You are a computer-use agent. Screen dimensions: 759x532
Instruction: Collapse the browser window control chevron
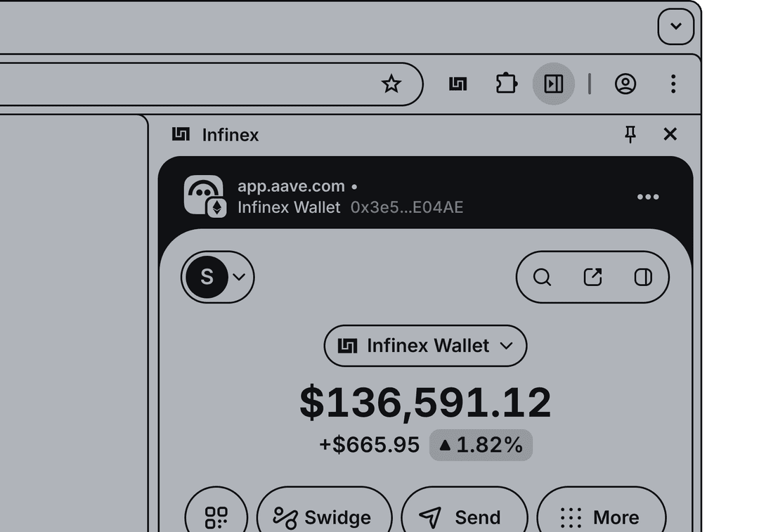(x=675, y=26)
